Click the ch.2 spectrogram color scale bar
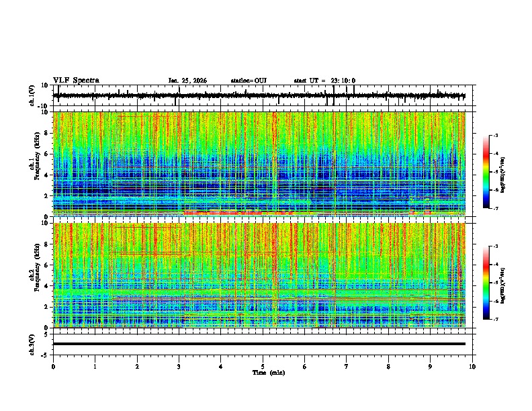 click(486, 283)
